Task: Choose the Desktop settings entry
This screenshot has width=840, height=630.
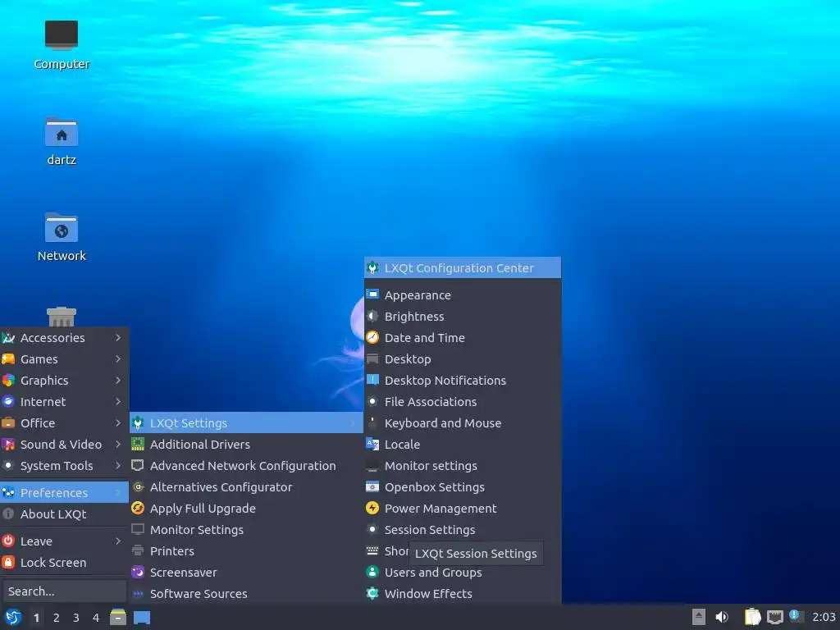Action: (463, 359)
